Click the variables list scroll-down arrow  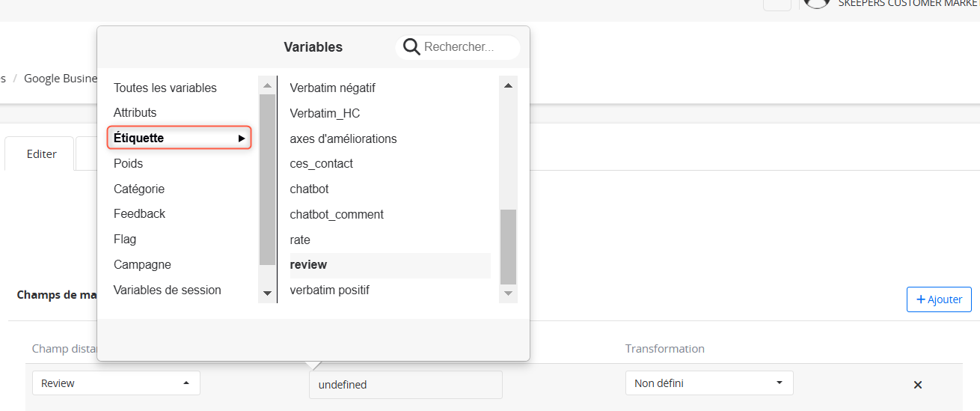[508, 293]
